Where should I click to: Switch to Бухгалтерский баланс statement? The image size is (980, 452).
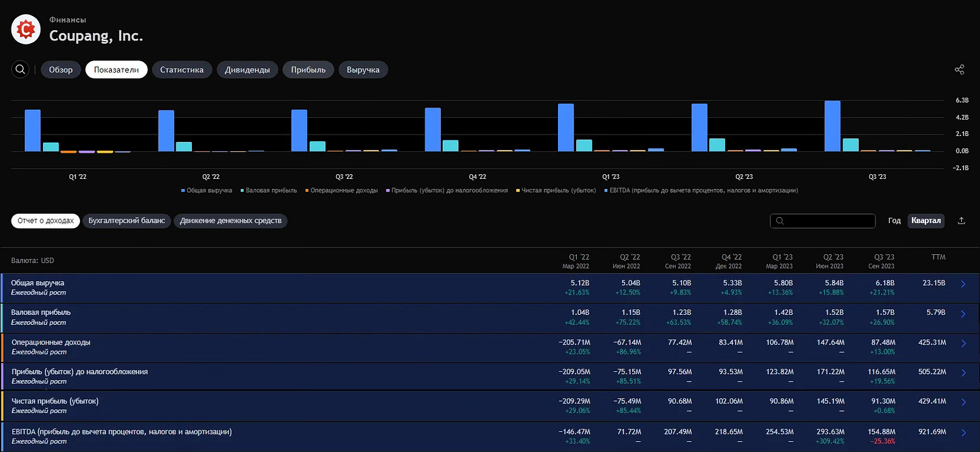127,221
